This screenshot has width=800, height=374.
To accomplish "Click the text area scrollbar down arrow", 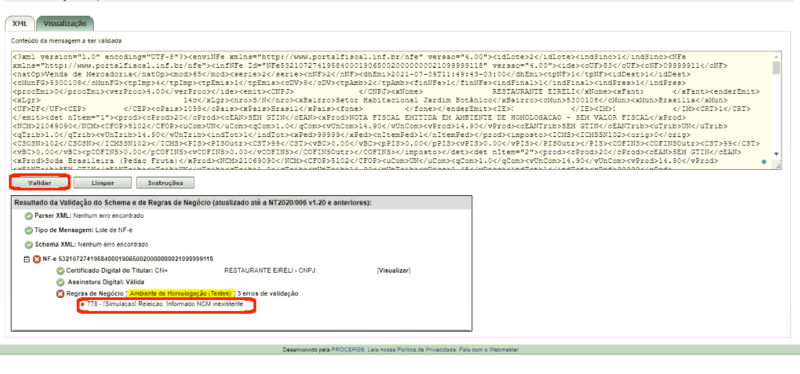I will (x=777, y=153).
